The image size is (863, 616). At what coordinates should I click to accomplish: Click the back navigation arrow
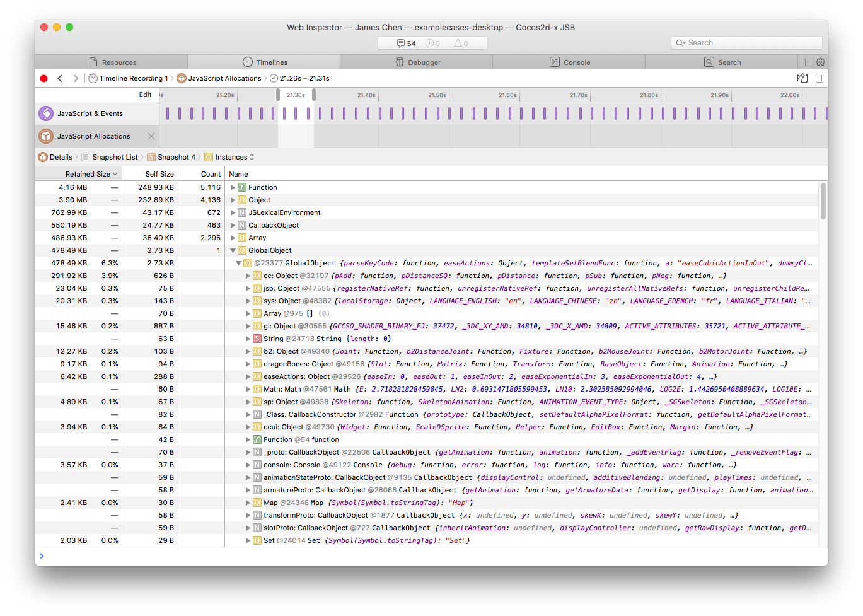60,78
